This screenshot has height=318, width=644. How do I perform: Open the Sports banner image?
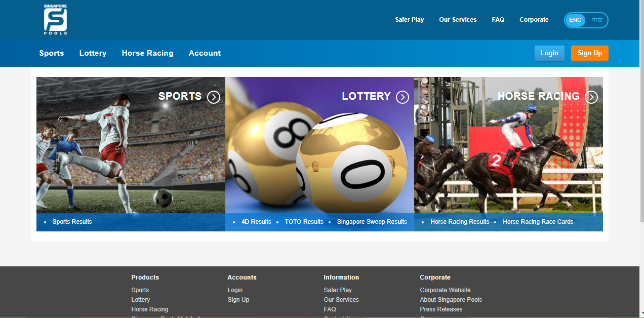[x=131, y=154]
